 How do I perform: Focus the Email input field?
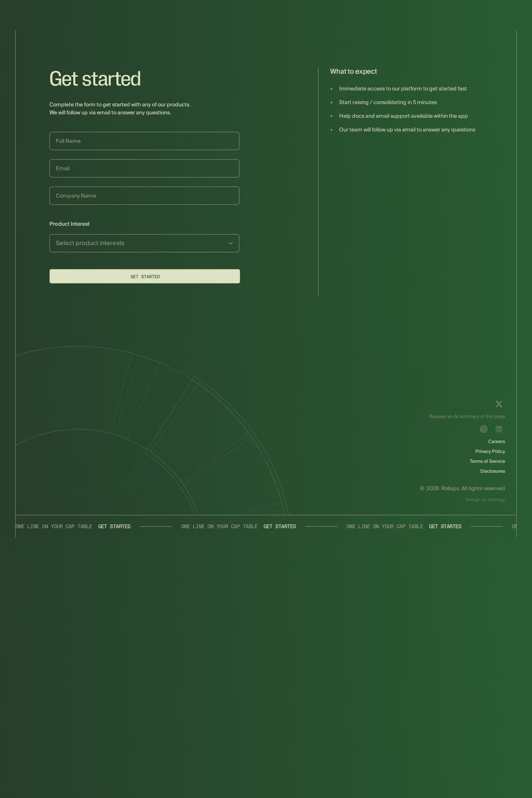[144, 168]
